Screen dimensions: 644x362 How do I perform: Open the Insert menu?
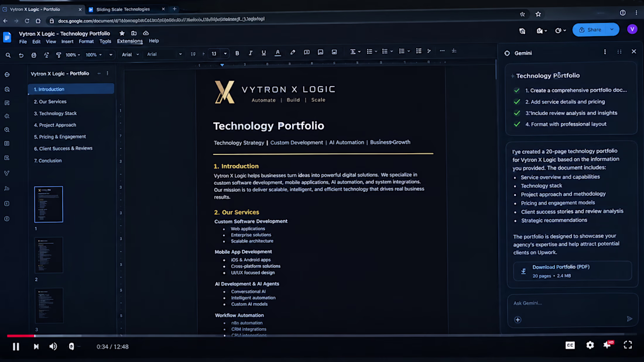coord(67,42)
